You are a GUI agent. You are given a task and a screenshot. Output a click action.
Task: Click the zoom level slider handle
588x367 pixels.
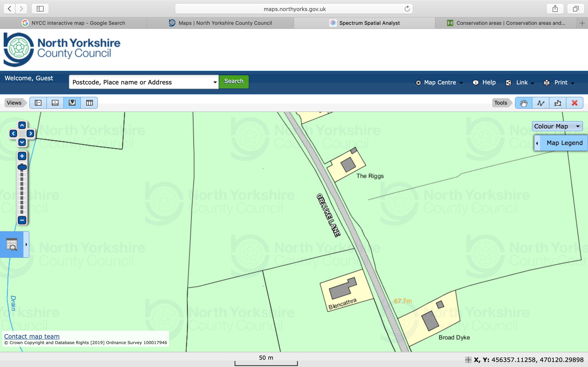(22, 167)
